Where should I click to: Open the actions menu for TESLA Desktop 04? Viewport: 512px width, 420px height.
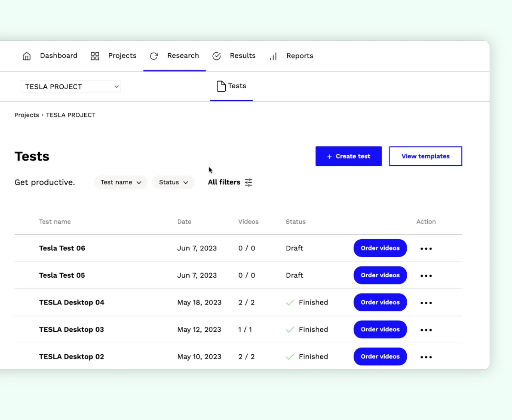(426, 302)
